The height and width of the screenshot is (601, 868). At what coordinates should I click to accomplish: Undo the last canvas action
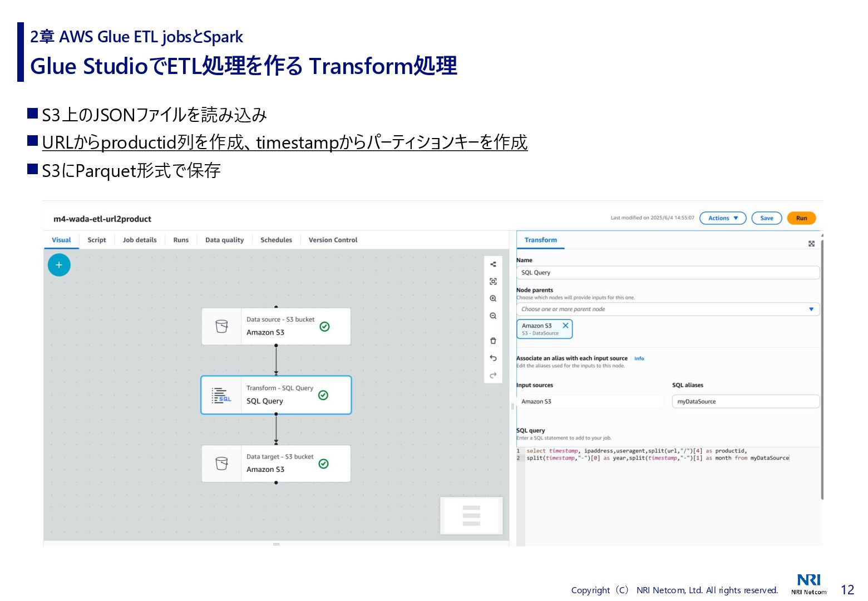(493, 358)
